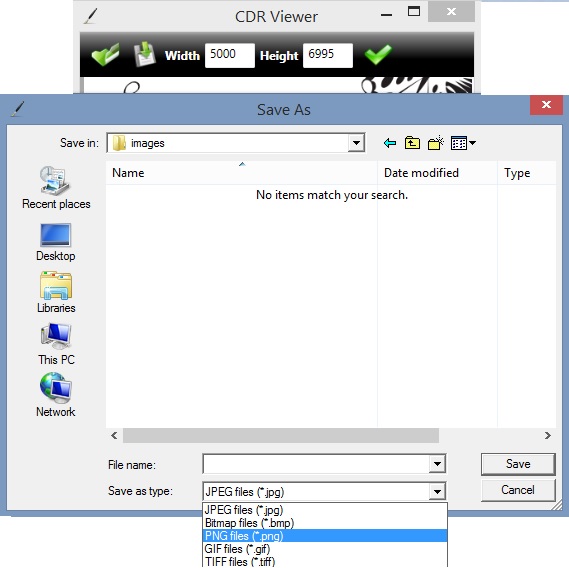Open Libraries in the places bar
Screen dimensions: 569x568
click(x=56, y=293)
